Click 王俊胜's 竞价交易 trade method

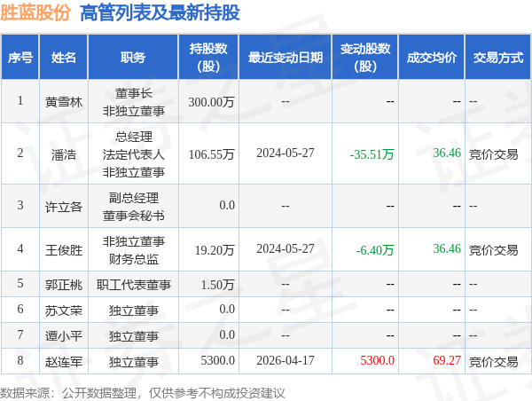(493, 250)
